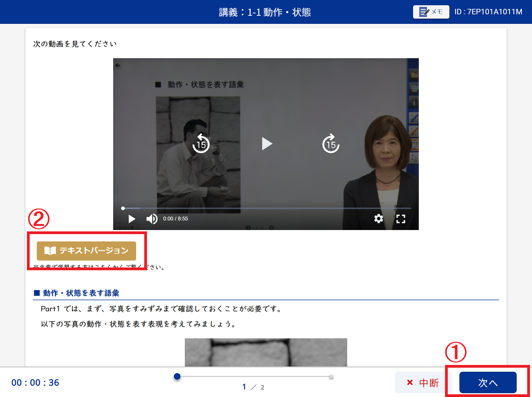Click the stone wall photo thumbnail
The image size is (532, 397).
266,352
